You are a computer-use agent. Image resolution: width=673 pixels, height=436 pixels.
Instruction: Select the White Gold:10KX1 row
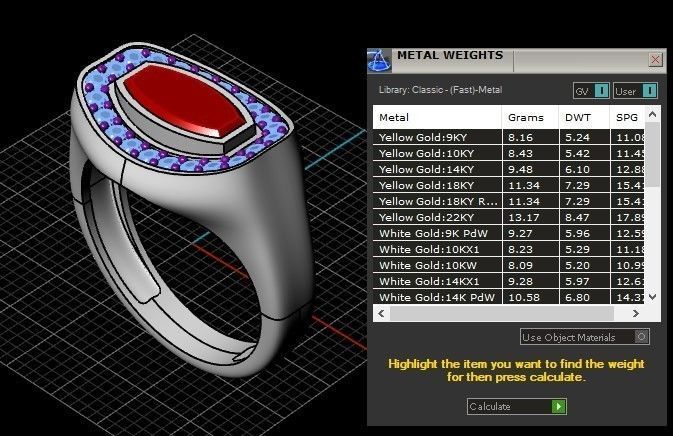click(x=509, y=249)
